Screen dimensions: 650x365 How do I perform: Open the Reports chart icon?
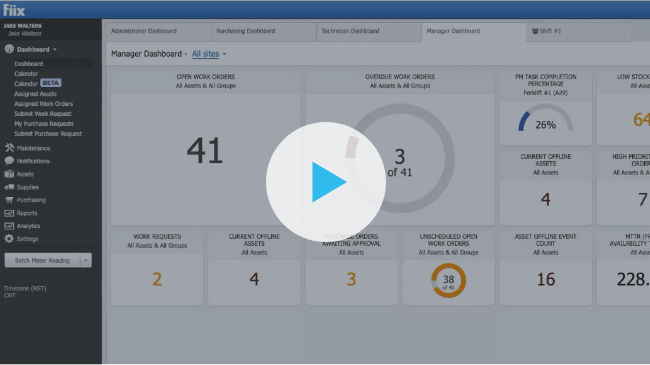pyautogui.click(x=9, y=213)
